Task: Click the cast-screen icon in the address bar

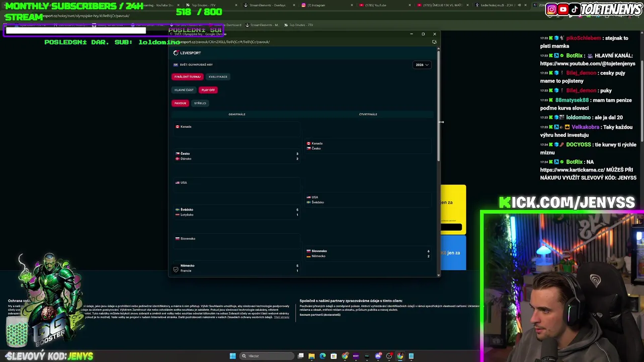Action: [x=434, y=42]
